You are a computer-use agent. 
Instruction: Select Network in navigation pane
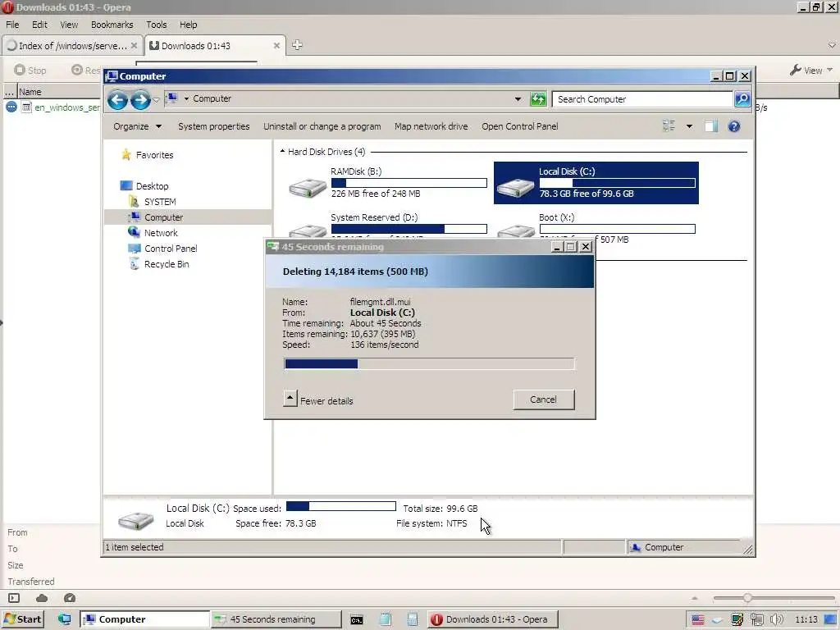point(161,233)
